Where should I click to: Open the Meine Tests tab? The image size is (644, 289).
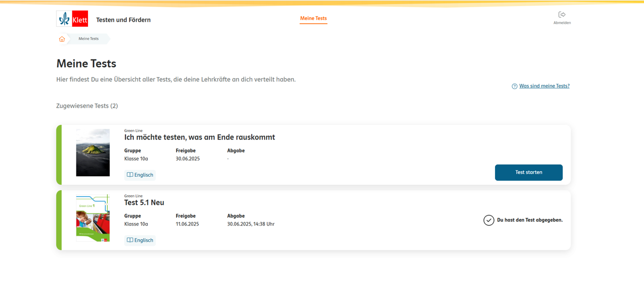point(313,18)
